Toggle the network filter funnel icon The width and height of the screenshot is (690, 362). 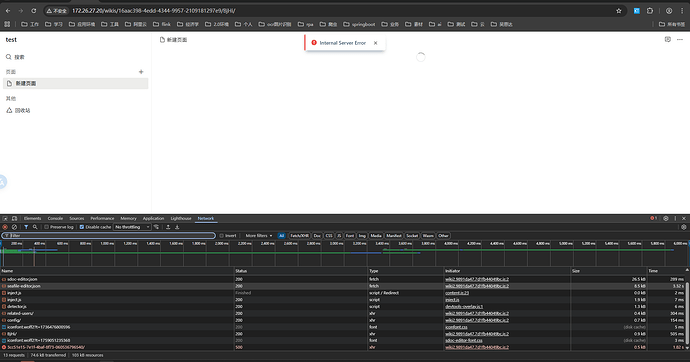click(26, 227)
